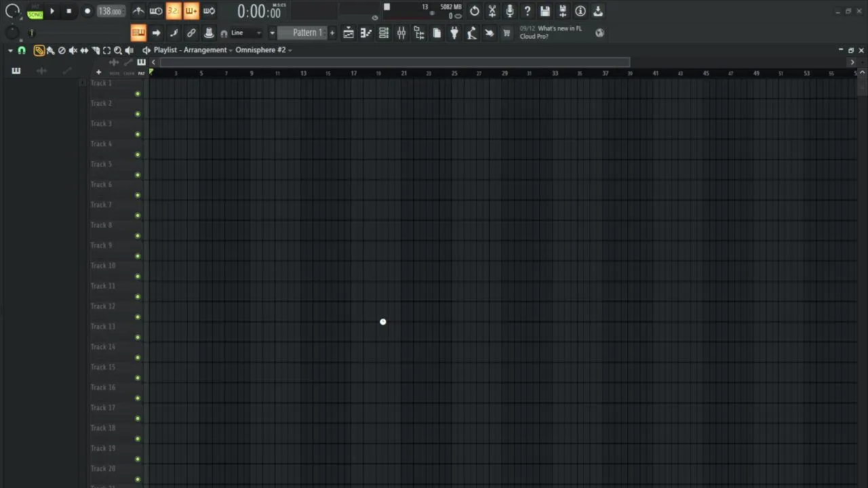Open the pattern selector dropdown arrow
The image size is (868, 488).
[272, 33]
